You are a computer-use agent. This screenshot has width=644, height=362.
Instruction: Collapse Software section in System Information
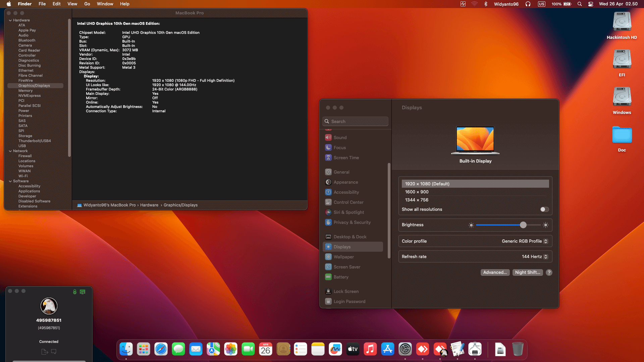[x=10, y=181]
